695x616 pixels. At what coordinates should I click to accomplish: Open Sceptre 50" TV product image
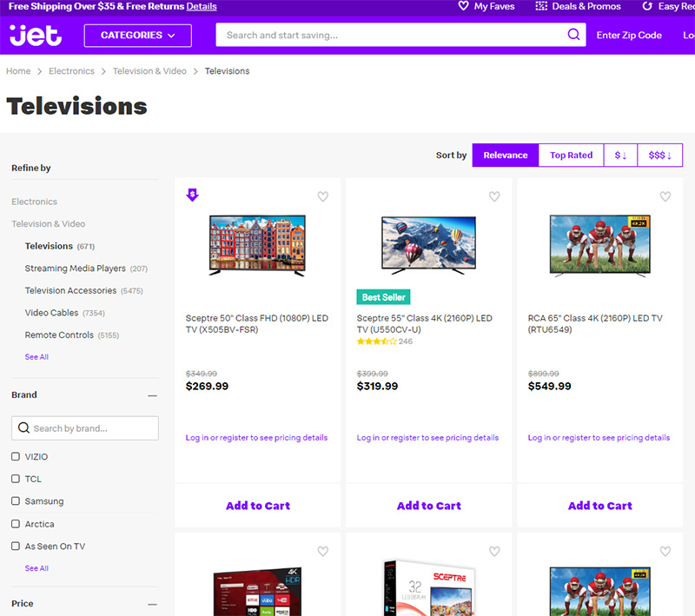(257, 246)
